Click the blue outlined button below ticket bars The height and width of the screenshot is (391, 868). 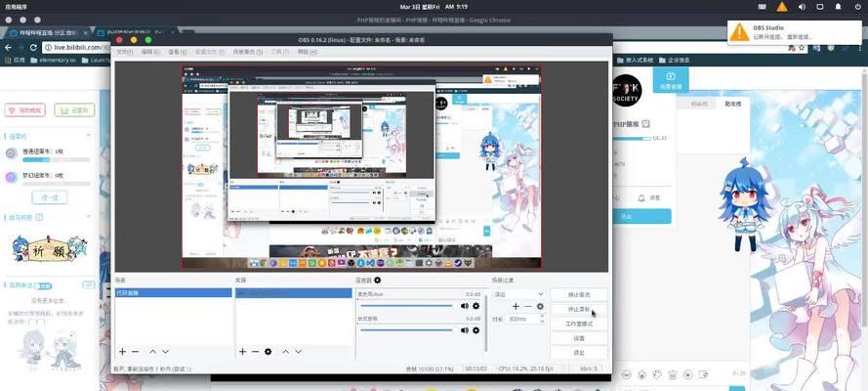coord(50,197)
